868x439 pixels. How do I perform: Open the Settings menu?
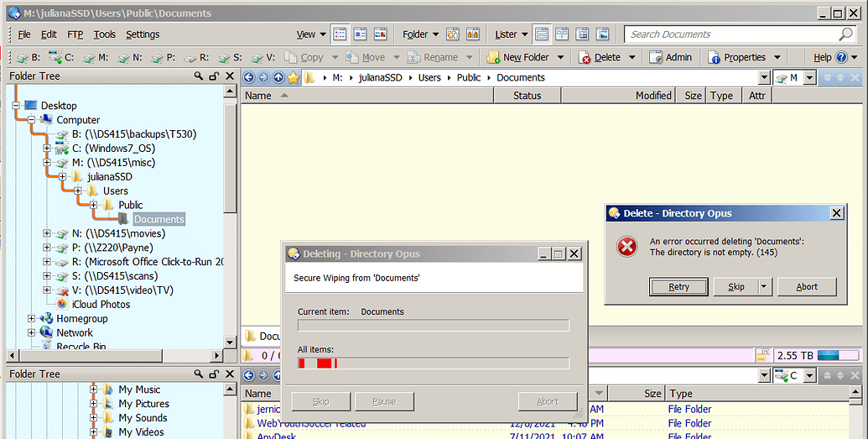[x=143, y=34]
